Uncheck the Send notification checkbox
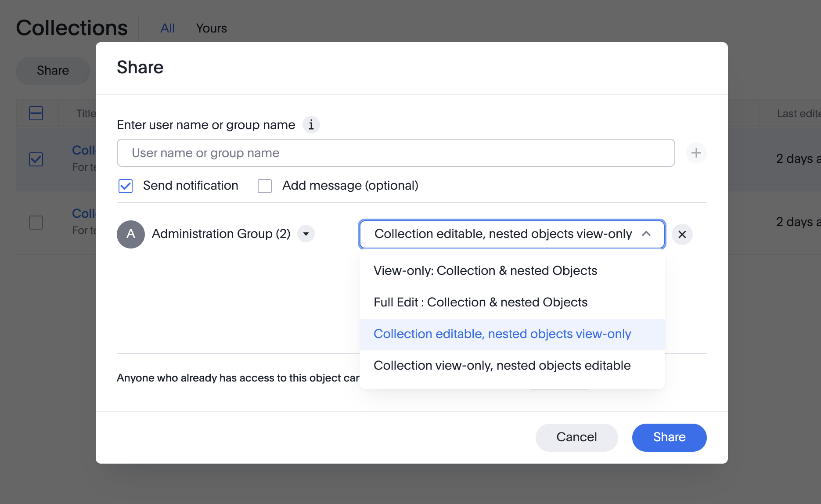Screen dimensions: 821x504 coord(126,186)
